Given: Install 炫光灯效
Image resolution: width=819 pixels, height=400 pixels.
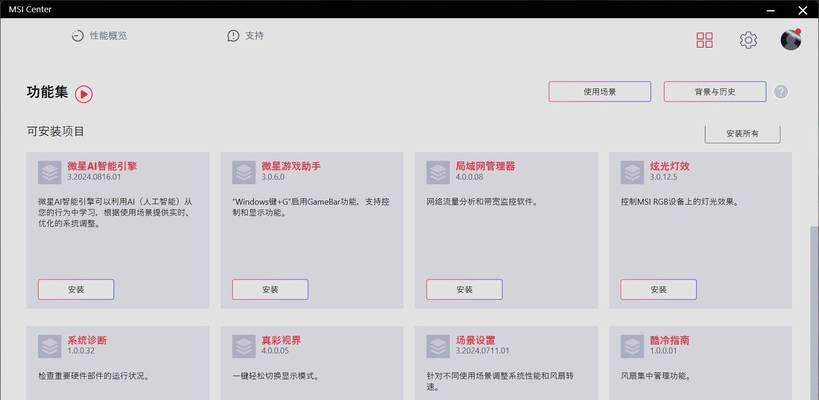Looking at the screenshot, I should tap(659, 289).
